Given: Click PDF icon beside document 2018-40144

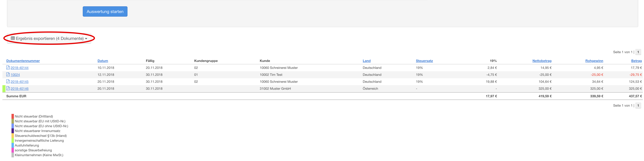Looking at the screenshot, I should (8, 68).
